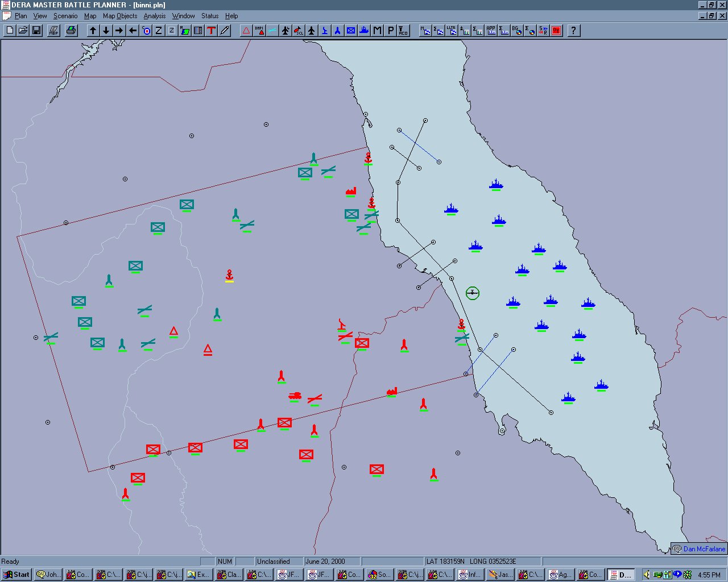Pan the map left with the left arrow

pyautogui.click(x=133, y=31)
